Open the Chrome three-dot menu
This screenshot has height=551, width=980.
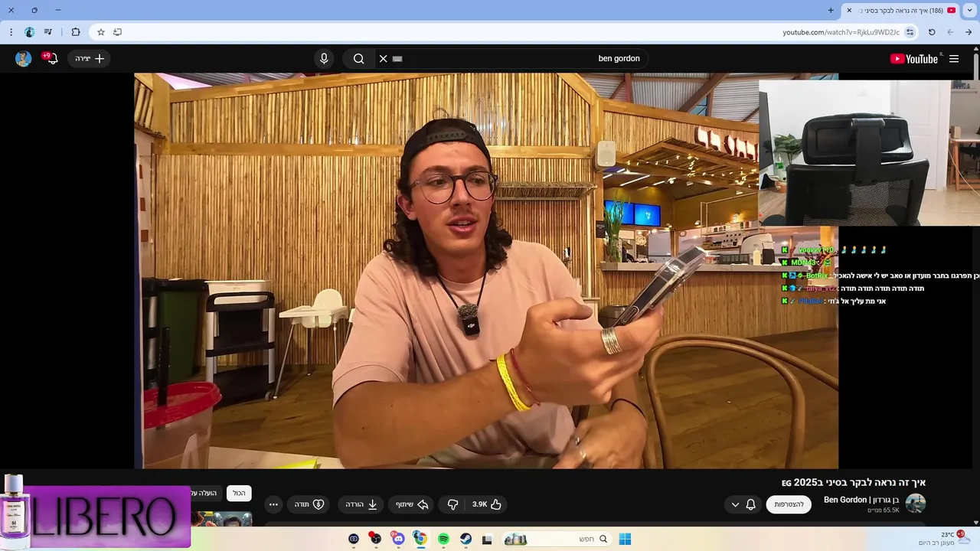[11, 32]
